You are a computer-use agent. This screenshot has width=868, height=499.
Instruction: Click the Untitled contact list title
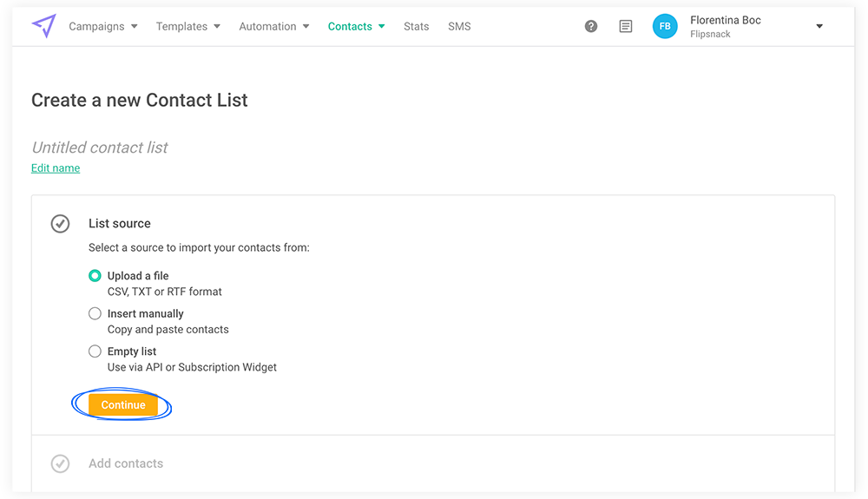(100, 148)
